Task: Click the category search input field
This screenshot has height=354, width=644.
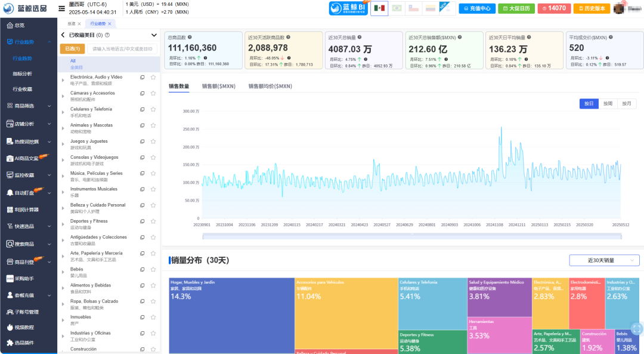Action: pos(122,49)
